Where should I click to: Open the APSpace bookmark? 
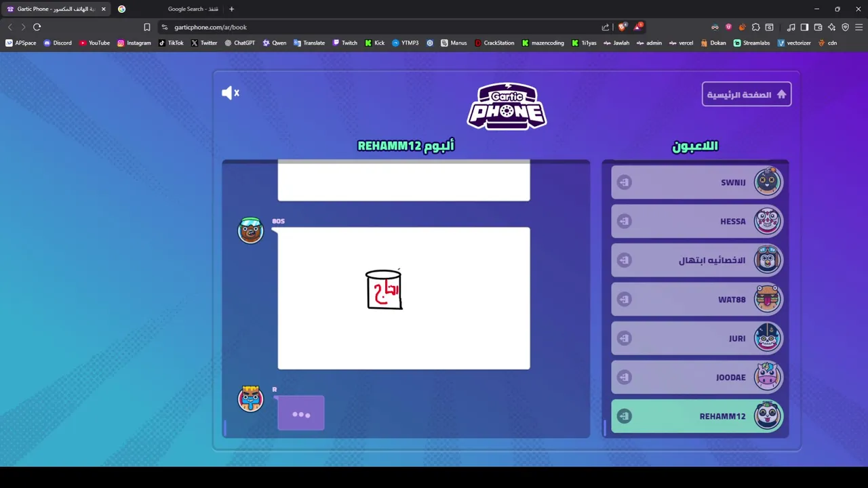[x=21, y=43]
